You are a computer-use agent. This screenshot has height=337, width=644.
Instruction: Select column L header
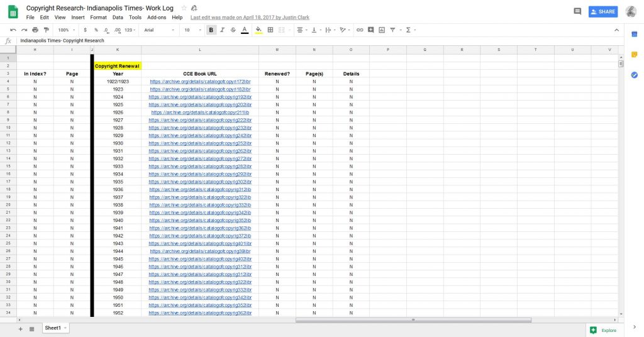point(200,50)
